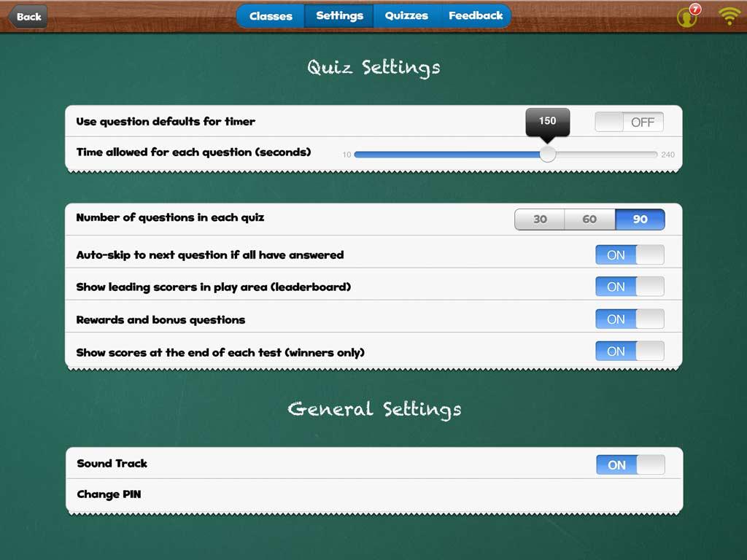This screenshot has height=560, width=747.
Task: Click the slider maximum value label 240
Action: (667, 155)
